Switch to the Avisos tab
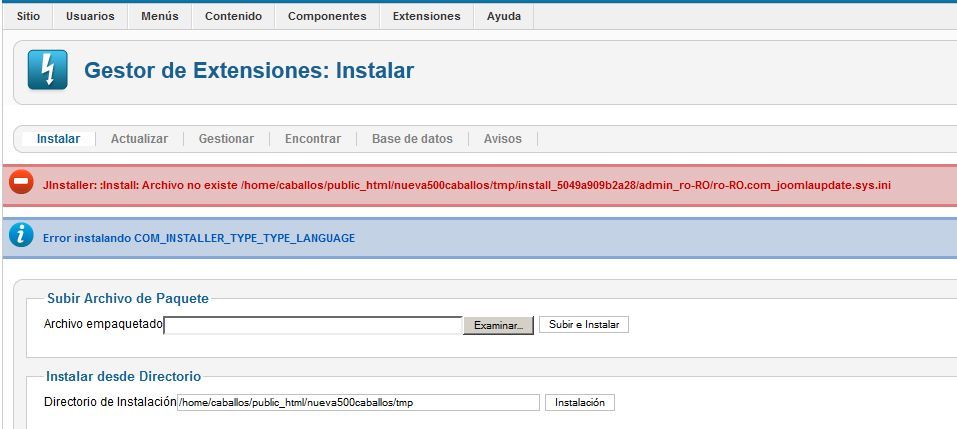Viewport: 957px width, 429px height. [x=502, y=139]
